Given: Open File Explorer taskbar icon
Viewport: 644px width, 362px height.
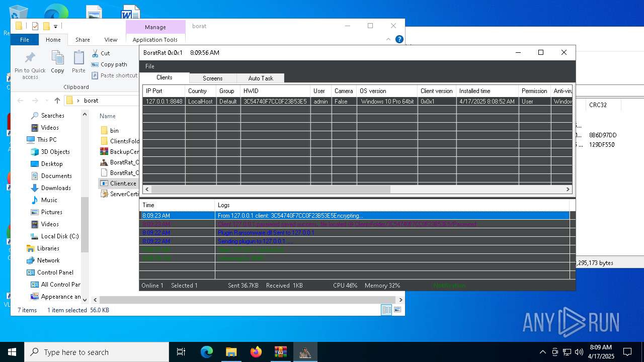Looking at the screenshot, I should pos(231,352).
